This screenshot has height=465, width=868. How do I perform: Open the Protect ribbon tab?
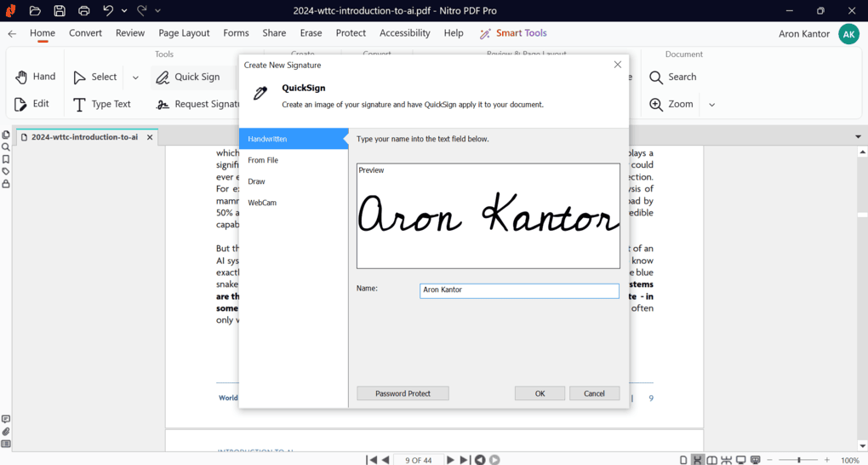click(x=351, y=33)
